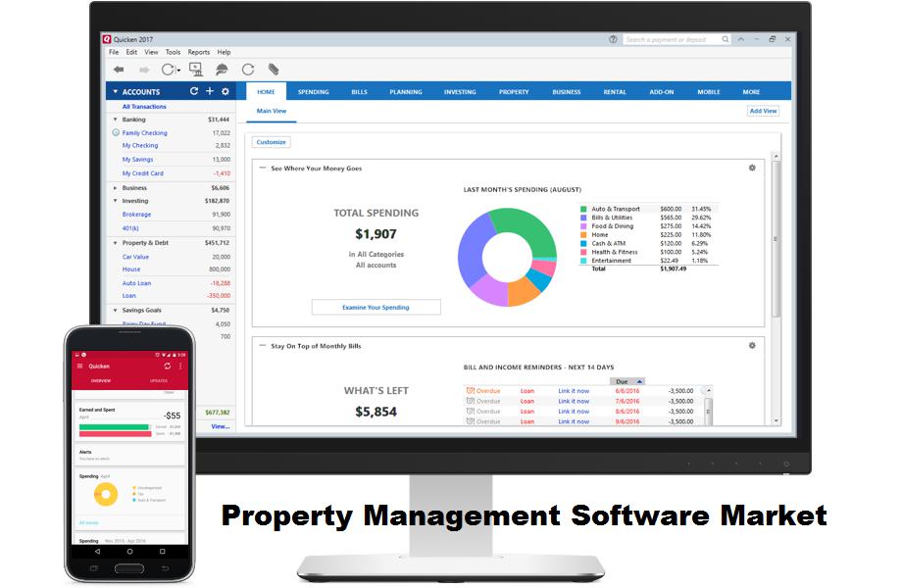This screenshot has width=902, height=588.
Task: Collapse the Stay On Top of Monthly Bills section
Action: point(263,345)
